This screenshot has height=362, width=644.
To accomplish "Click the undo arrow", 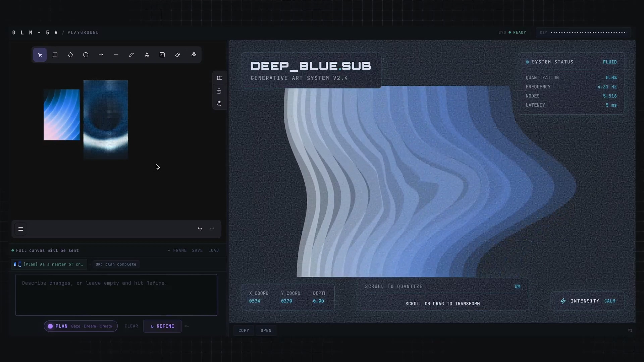I will [200, 229].
